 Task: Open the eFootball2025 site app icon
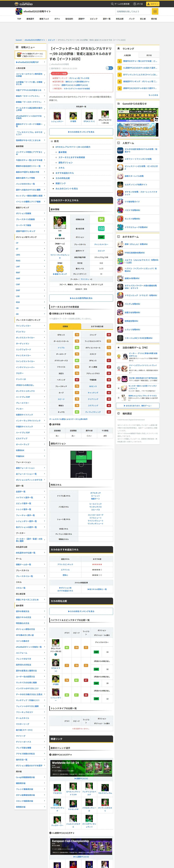[19, 11]
